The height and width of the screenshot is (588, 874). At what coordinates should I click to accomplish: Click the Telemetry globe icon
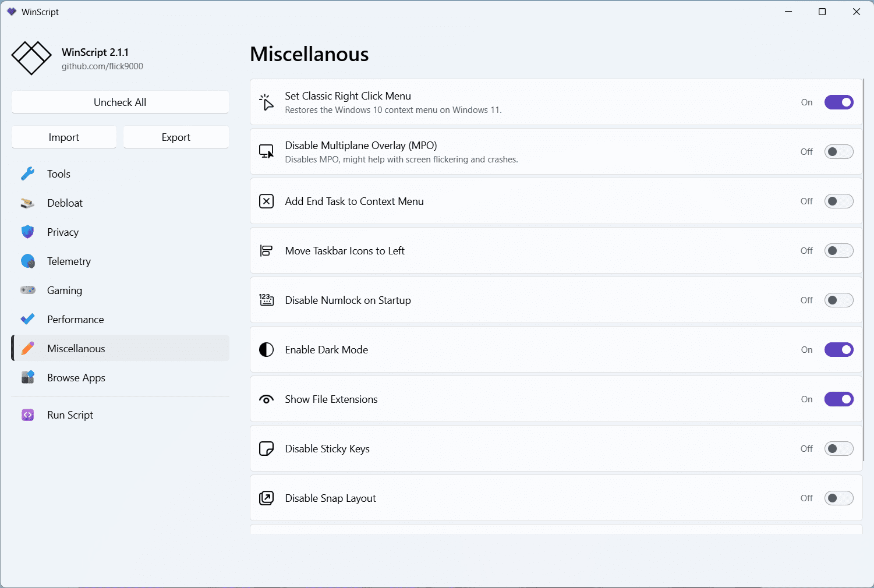tap(28, 261)
